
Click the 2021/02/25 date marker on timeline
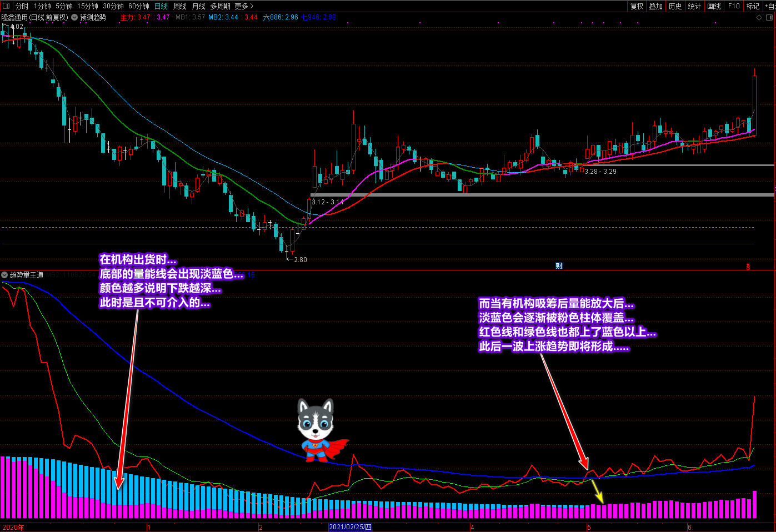[350, 527]
